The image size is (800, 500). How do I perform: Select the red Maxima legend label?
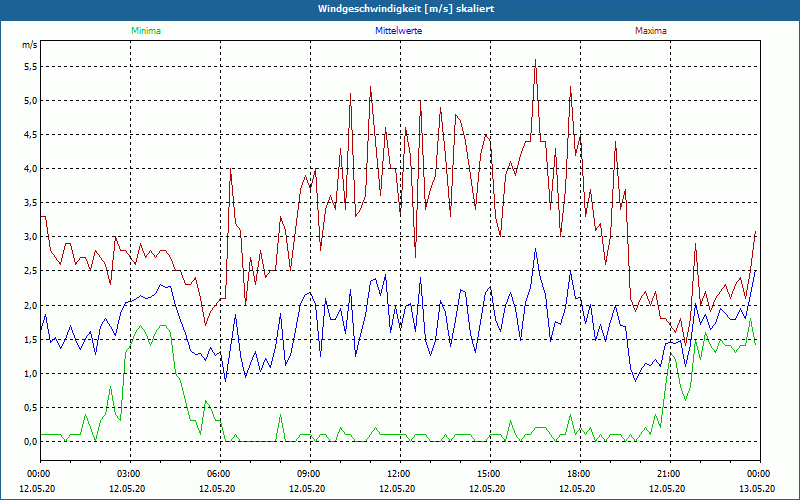[651, 31]
